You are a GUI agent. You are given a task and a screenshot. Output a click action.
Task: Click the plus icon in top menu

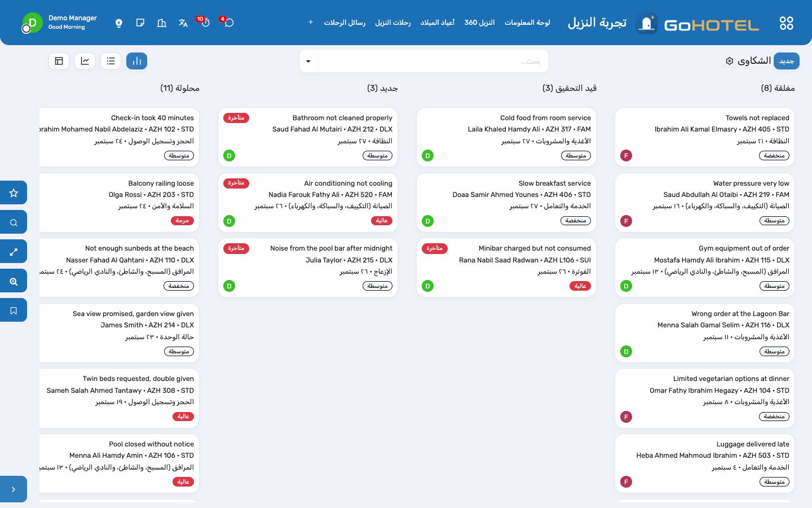point(311,23)
